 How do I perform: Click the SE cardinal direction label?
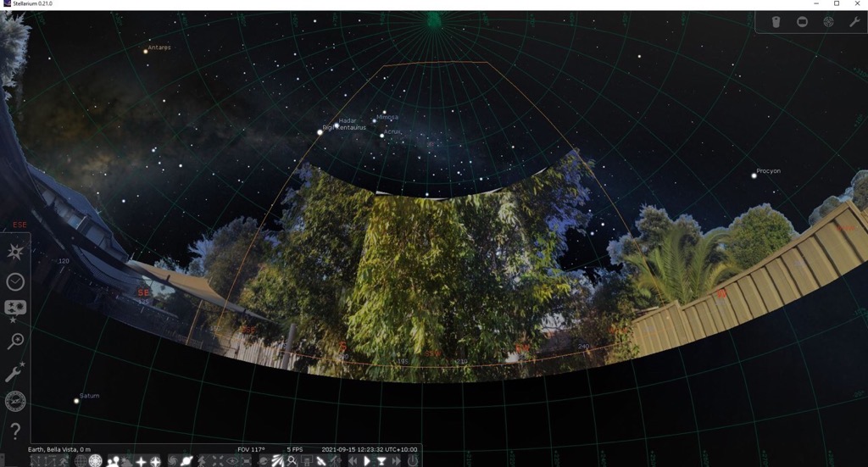[x=143, y=292]
